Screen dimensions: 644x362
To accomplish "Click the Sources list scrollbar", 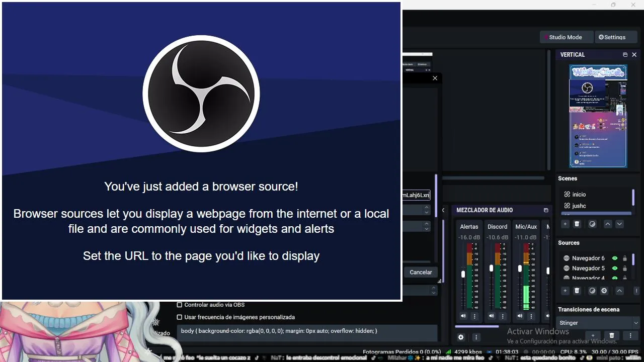I will pyautogui.click(x=633, y=260).
